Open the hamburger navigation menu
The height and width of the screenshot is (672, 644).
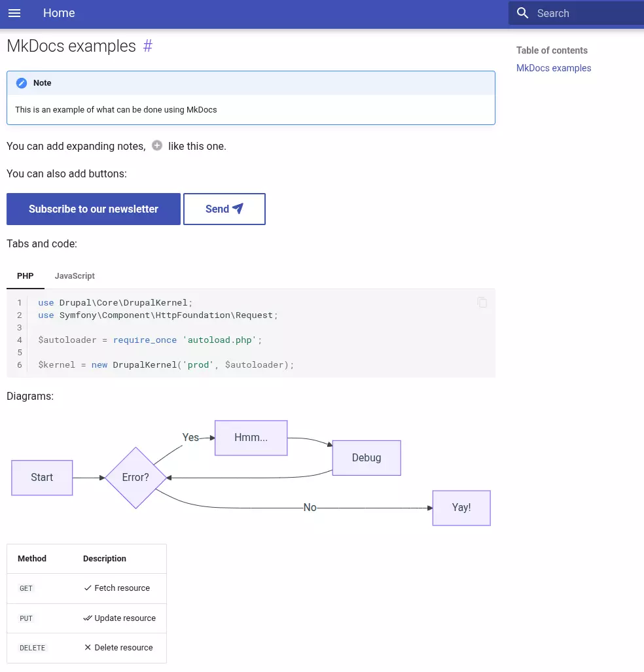[x=14, y=13]
